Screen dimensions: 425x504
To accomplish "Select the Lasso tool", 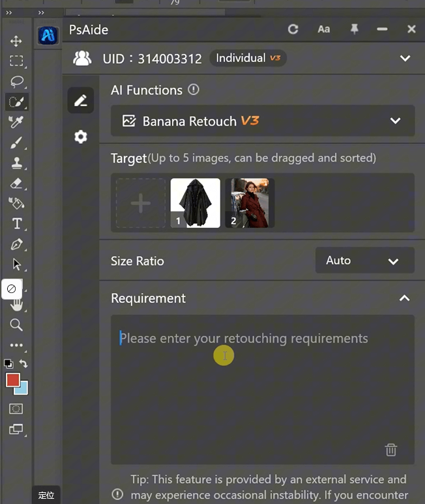I will tap(17, 81).
